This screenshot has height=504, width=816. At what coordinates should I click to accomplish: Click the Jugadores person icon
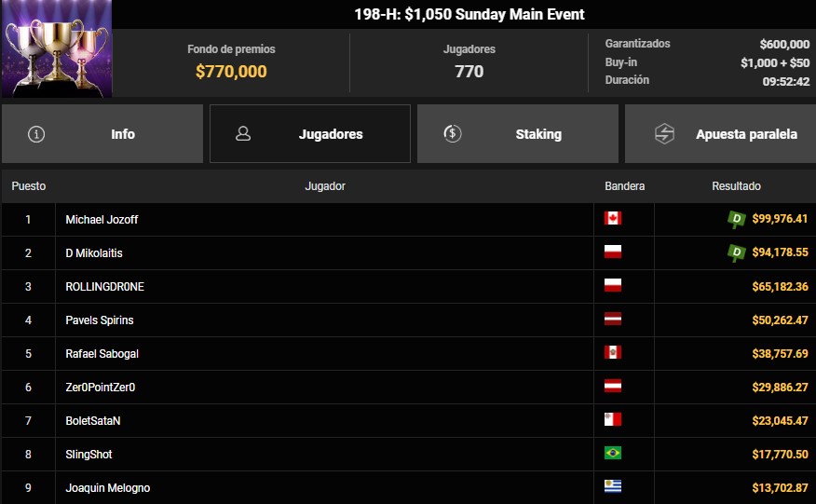point(243,134)
